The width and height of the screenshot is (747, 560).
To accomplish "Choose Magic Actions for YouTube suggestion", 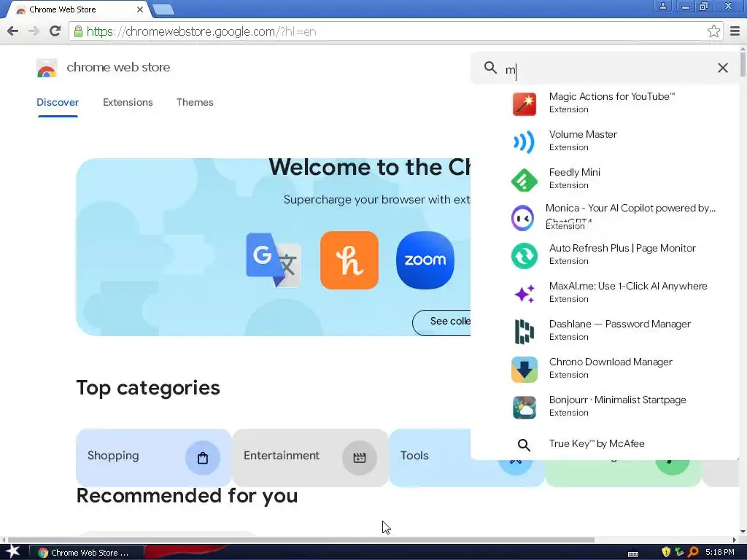I will click(612, 97).
